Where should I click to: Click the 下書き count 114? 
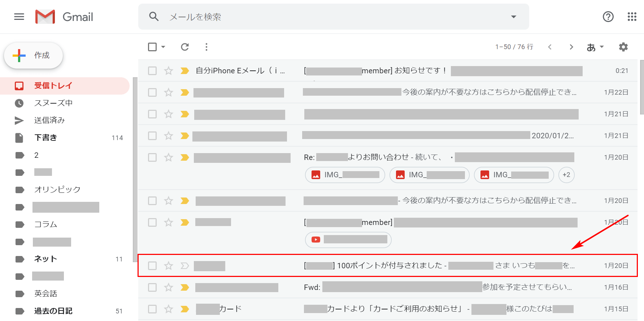117,138
